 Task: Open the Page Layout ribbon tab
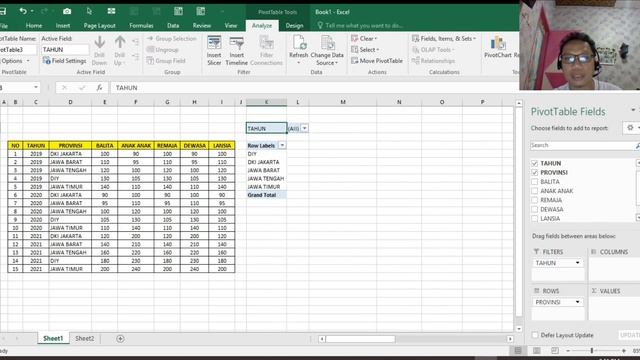coord(100,25)
